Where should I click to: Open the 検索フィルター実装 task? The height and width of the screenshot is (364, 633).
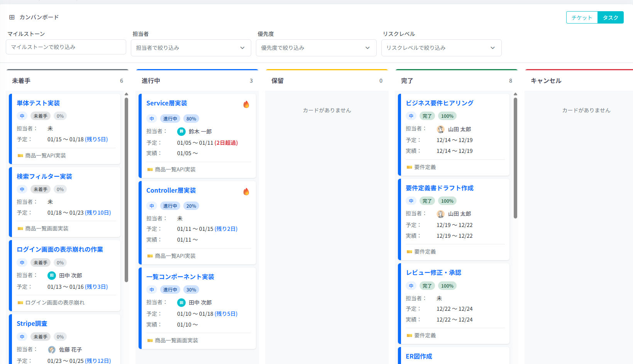(44, 176)
